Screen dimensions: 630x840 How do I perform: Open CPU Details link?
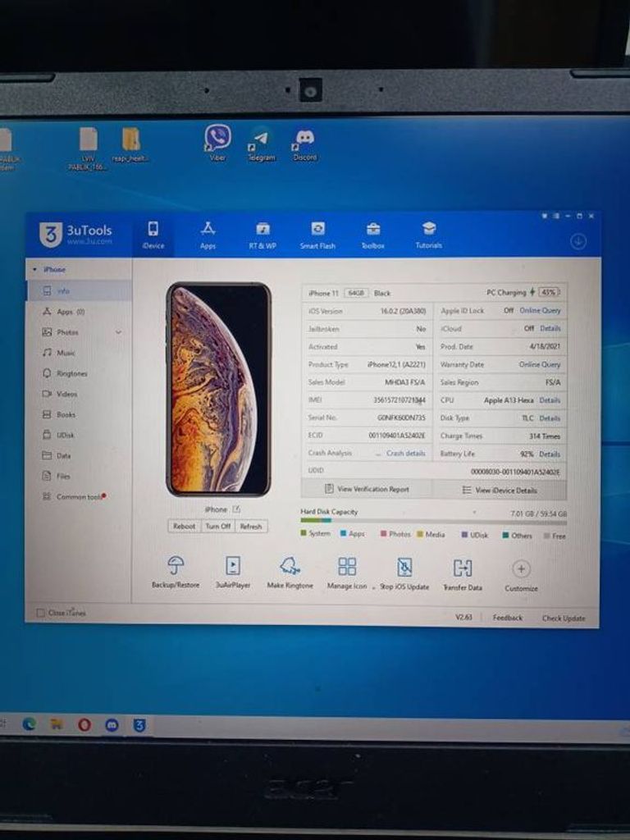[550, 400]
